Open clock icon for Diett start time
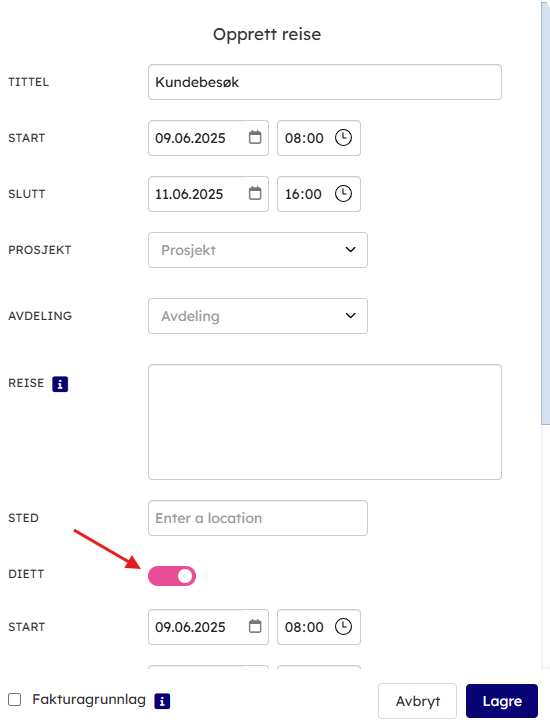This screenshot has height=727, width=550. (343, 626)
